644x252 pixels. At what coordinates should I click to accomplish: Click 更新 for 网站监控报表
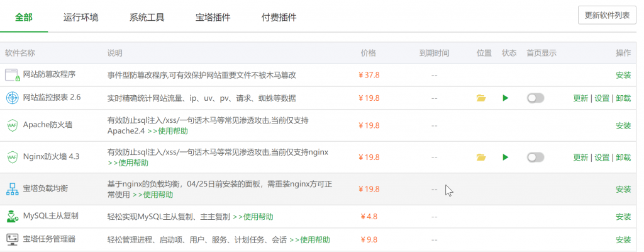(580, 98)
